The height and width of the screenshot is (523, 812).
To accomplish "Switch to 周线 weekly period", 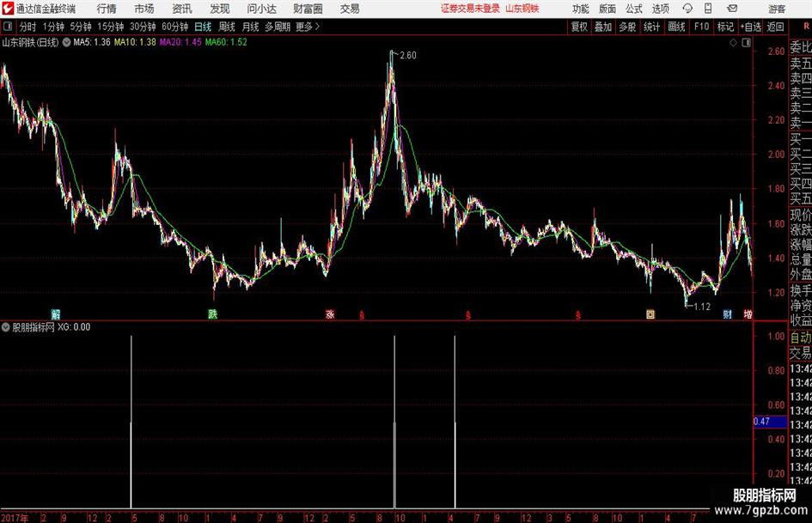I will [x=227, y=27].
